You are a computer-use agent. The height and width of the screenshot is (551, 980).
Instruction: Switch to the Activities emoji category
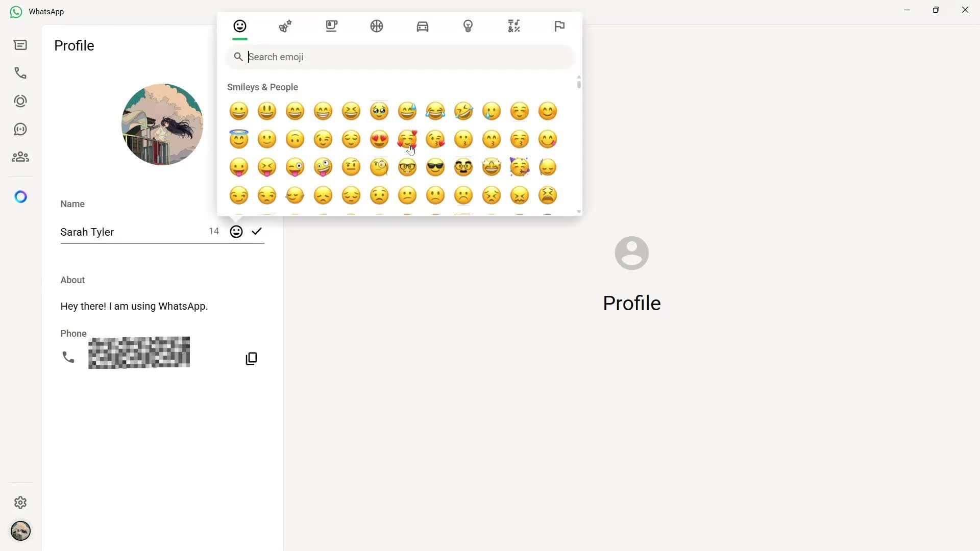[x=377, y=26]
